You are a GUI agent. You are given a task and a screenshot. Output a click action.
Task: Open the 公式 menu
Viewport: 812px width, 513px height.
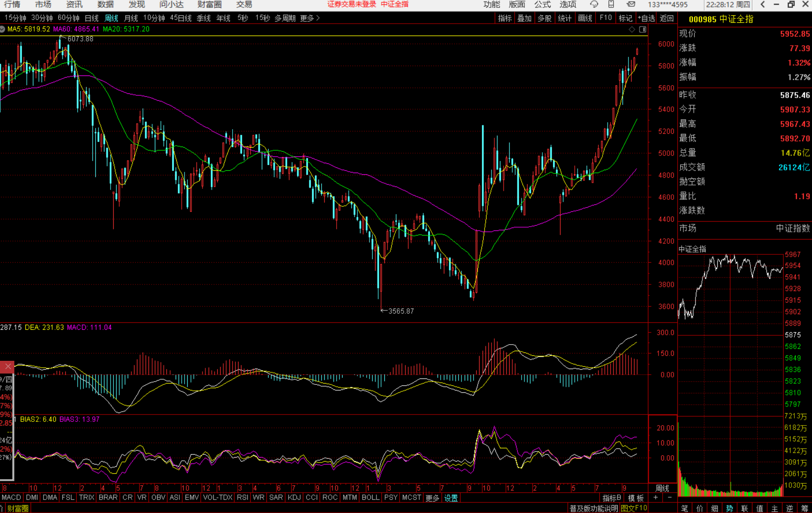click(x=542, y=5)
